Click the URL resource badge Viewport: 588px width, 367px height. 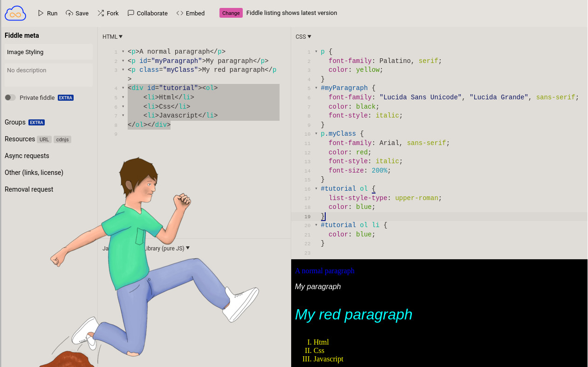tap(44, 139)
